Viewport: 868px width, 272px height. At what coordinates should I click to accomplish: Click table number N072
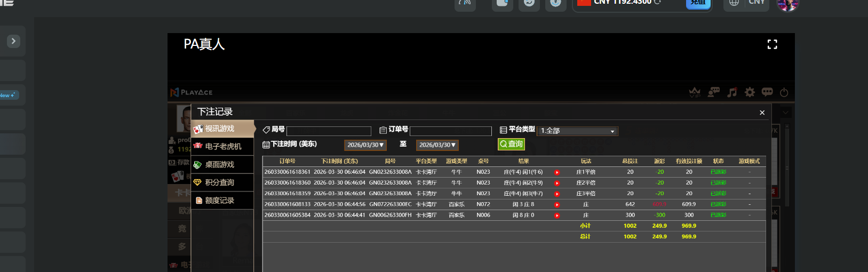[x=483, y=204]
